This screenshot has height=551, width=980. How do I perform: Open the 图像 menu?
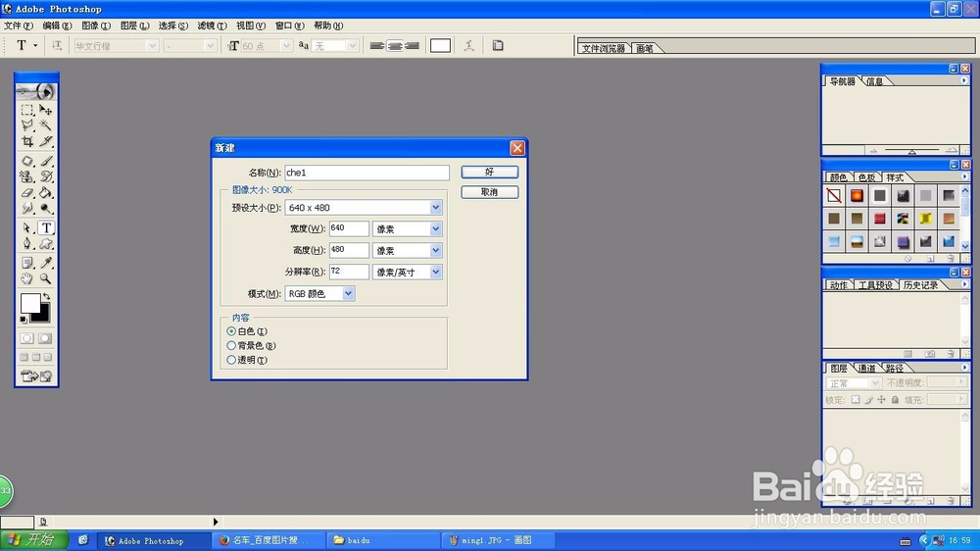(x=96, y=25)
